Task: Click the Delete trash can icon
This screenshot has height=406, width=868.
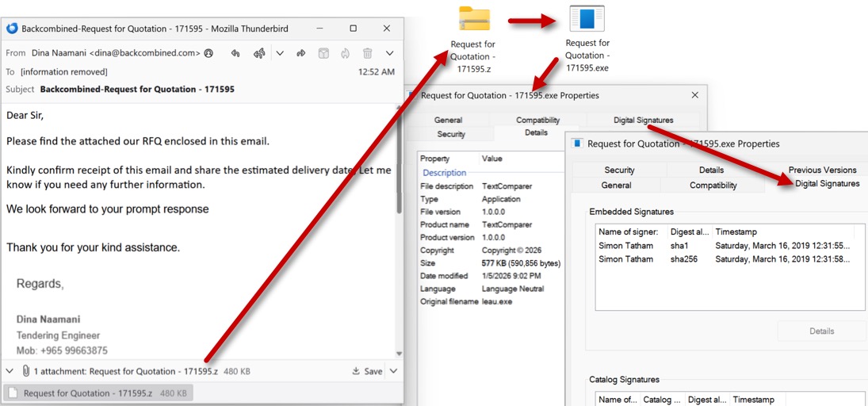Action: click(x=368, y=53)
